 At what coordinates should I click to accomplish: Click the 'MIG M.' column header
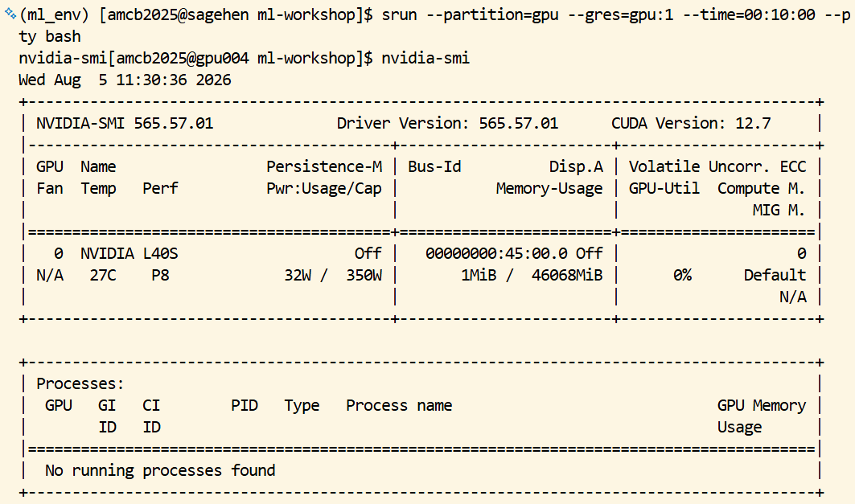779,211
